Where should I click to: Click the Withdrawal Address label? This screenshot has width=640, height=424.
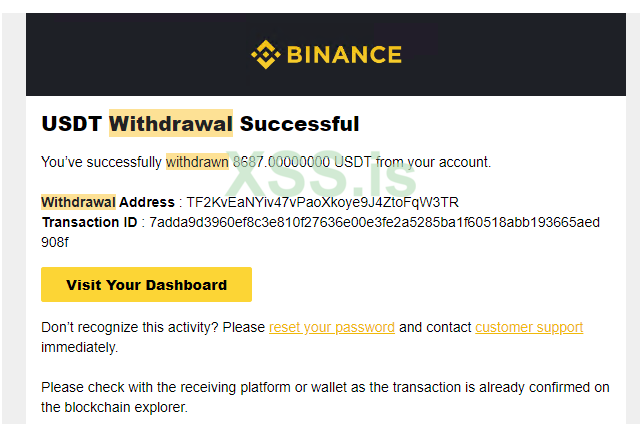tap(108, 202)
